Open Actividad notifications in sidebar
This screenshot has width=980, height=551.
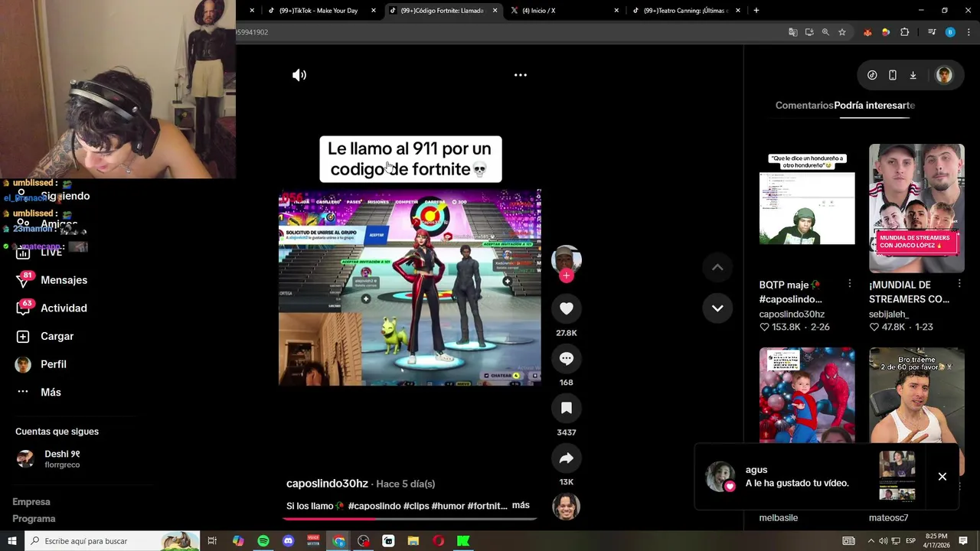click(x=64, y=308)
